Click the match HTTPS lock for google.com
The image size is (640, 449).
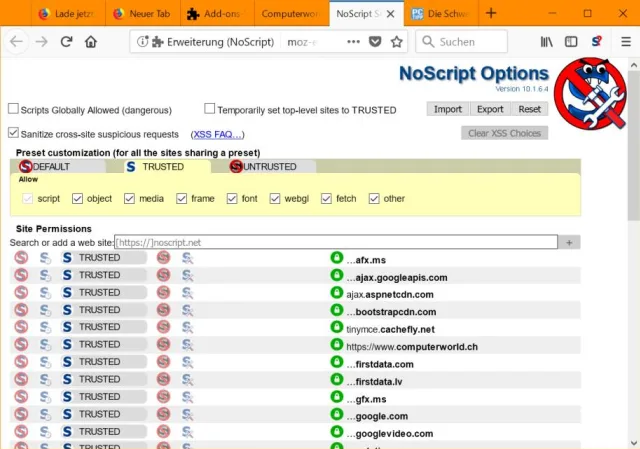click(x=337, y=416)
